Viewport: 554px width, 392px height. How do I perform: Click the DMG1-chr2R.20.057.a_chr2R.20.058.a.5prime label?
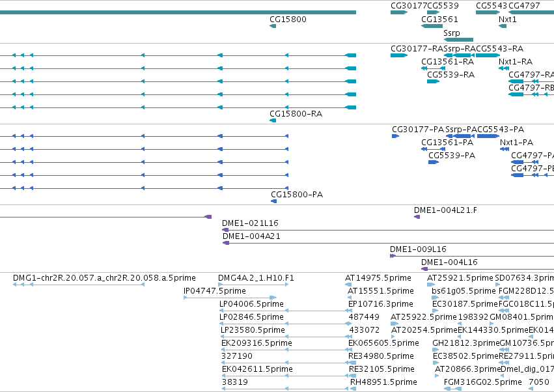(104, 278)
